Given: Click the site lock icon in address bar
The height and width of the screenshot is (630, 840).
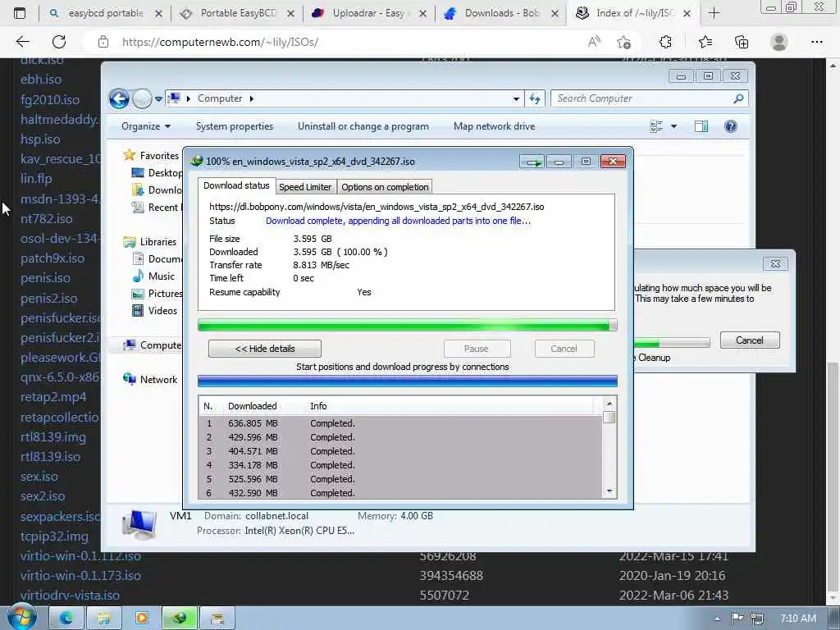Looking at the screenshot, I should (x=103, y=42).
